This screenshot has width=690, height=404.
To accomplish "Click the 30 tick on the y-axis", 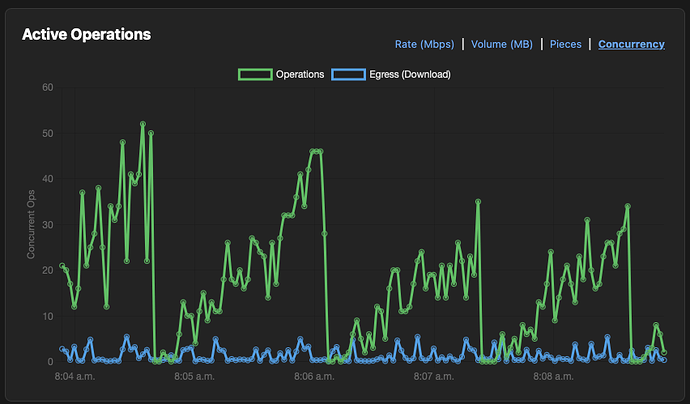I will click(x=47, y=224).
